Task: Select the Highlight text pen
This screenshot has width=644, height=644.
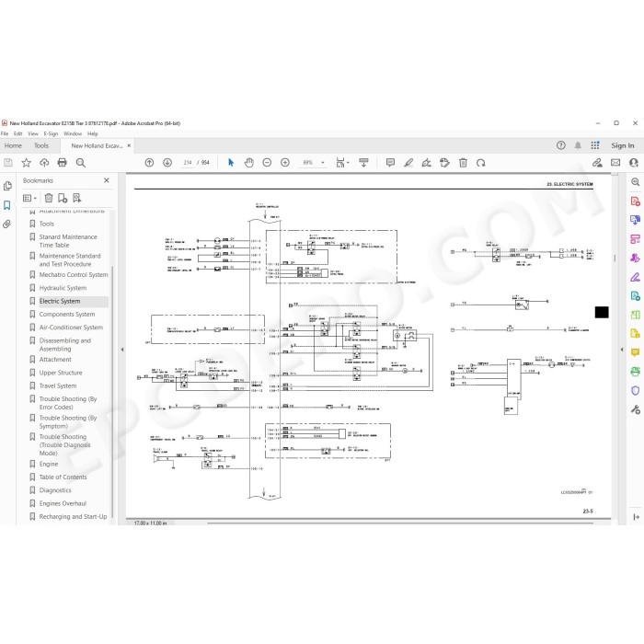Action: coord(408,163)
